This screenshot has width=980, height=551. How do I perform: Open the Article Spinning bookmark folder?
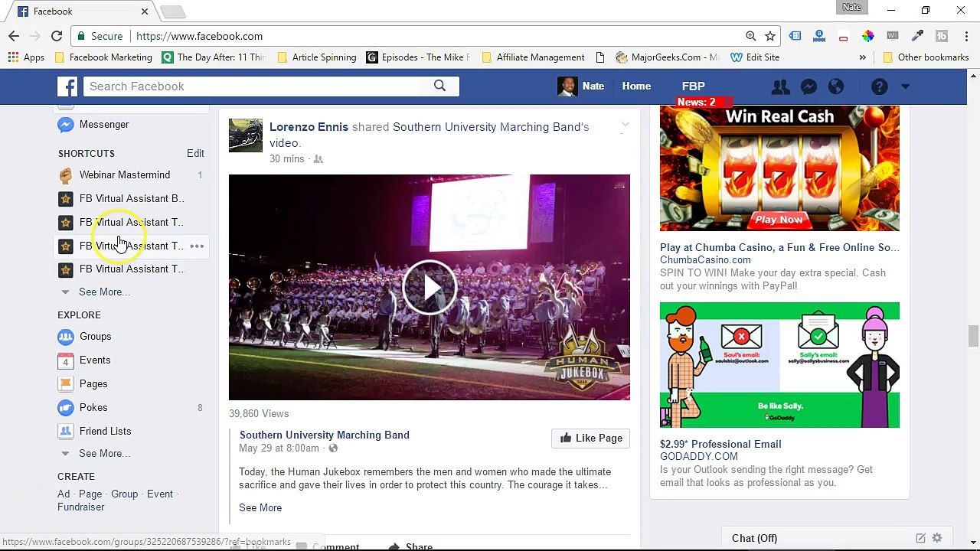pyautogui.click(x=317, y=57)
